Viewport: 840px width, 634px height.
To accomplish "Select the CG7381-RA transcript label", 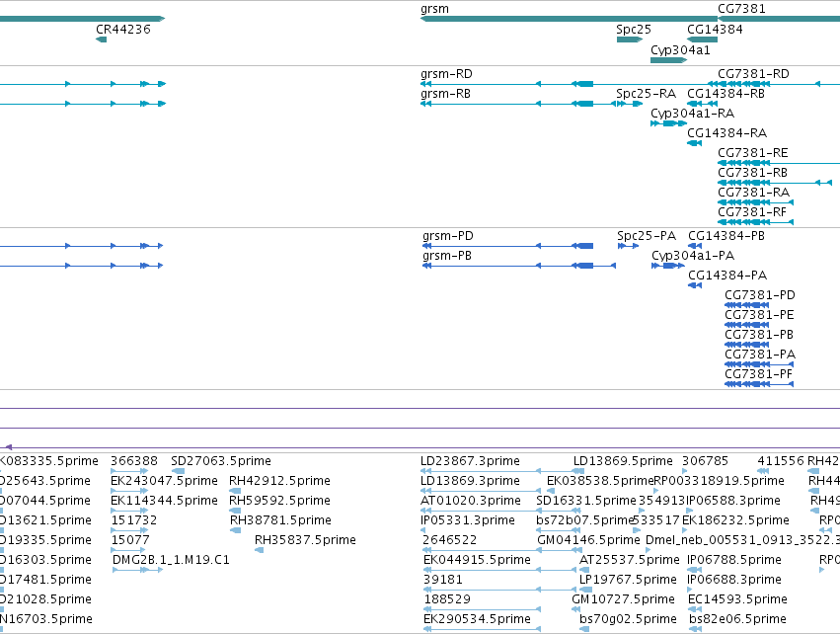I will point(754,193).
